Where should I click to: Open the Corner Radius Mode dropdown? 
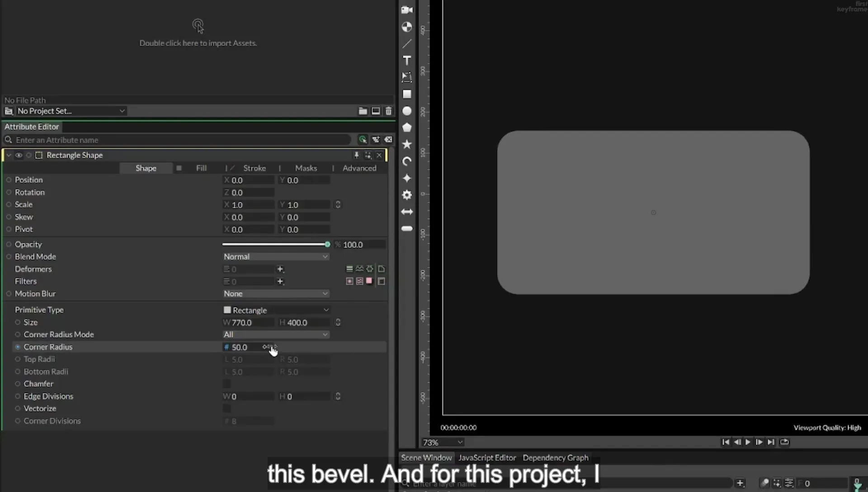tap(276, 335)
